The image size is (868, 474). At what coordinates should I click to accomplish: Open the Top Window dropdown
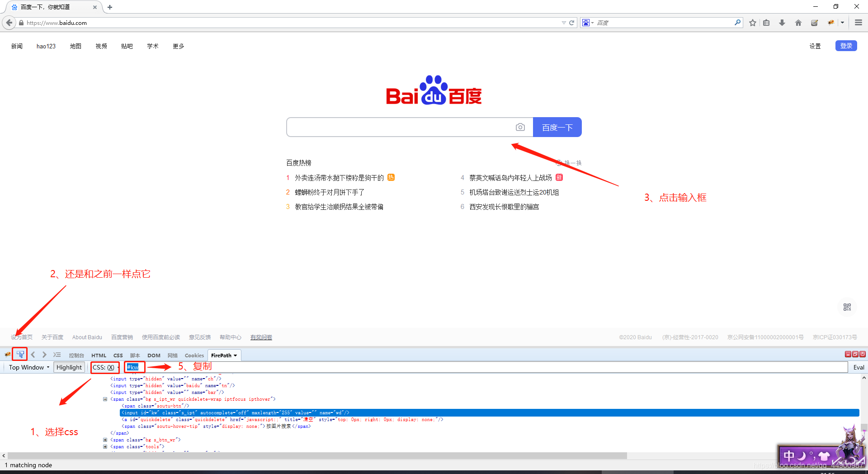29,367
